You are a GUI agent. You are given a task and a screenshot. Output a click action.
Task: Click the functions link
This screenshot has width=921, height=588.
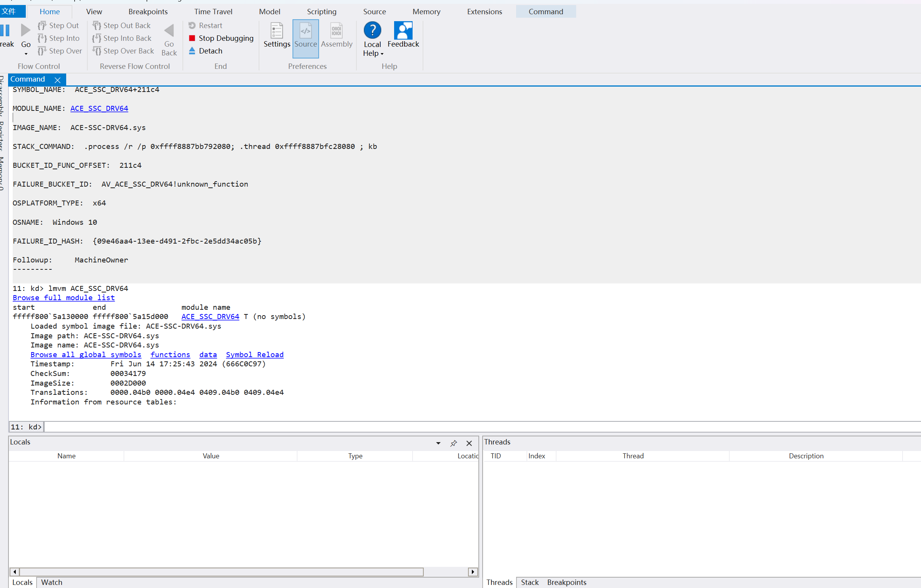170,355
